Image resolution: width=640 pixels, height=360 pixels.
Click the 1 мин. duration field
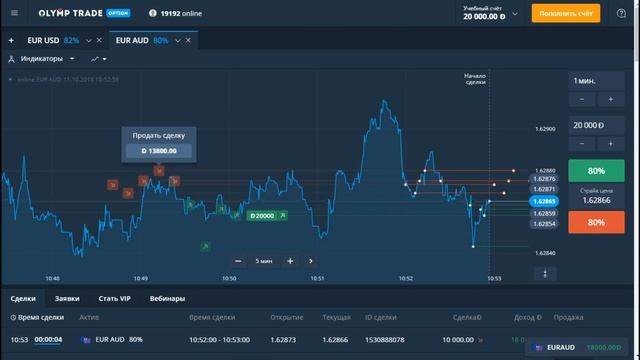click(596, 81)
